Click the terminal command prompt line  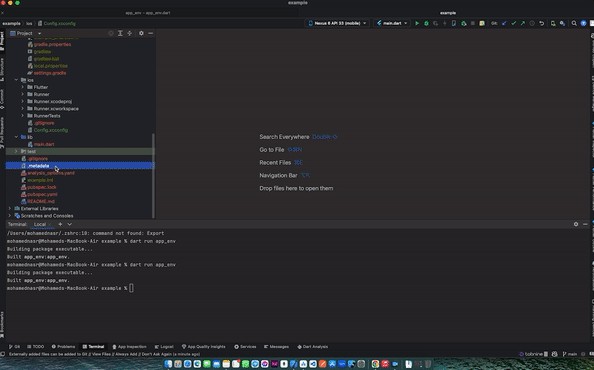pos(70,288)
